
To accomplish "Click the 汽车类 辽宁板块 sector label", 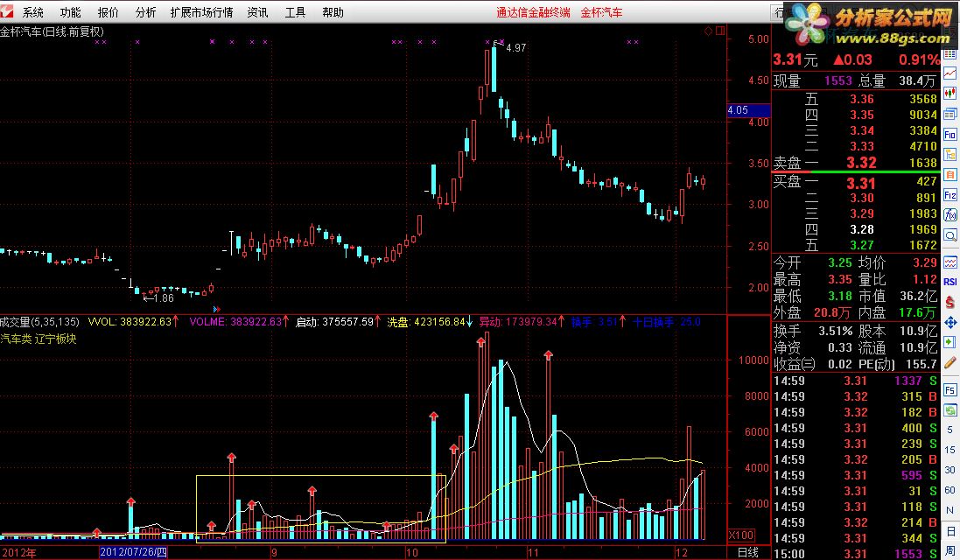I will pyautogui.click(x=38, y=339).
